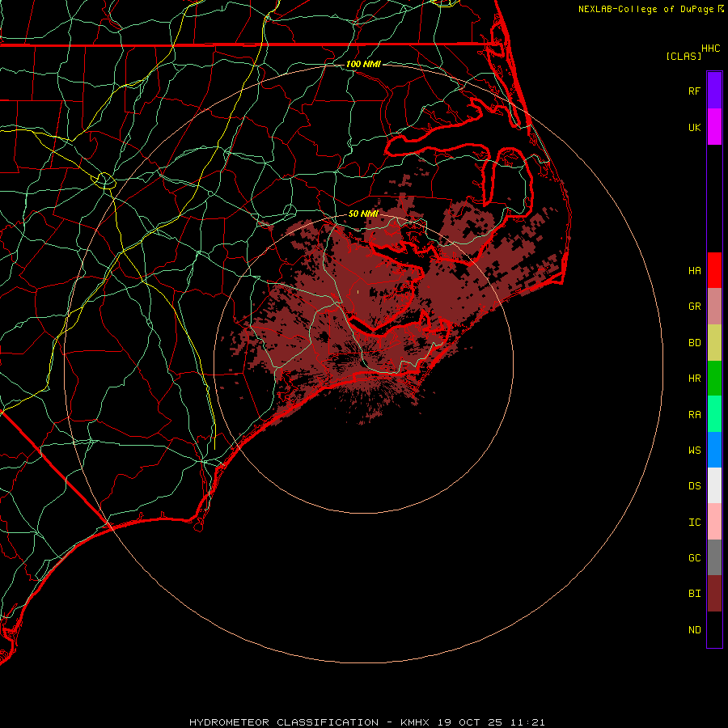The width and height of the screenshot is (728, 728).
Task: Click the GC legend label
Action: click(694, 558)
